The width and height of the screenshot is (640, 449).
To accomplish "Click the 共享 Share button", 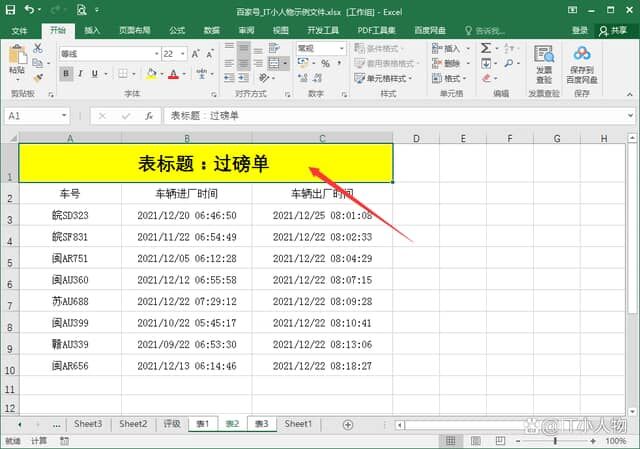I will click(x=613, y=31).
